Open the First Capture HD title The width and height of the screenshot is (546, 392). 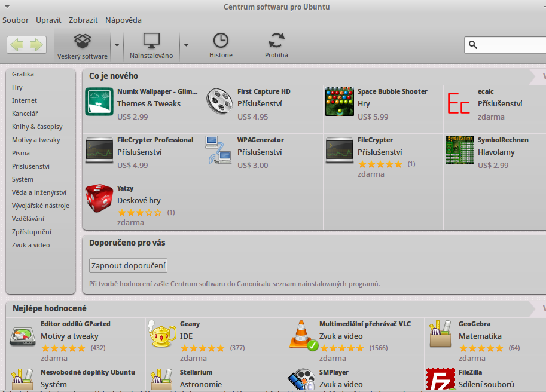[x=264, y=91]
